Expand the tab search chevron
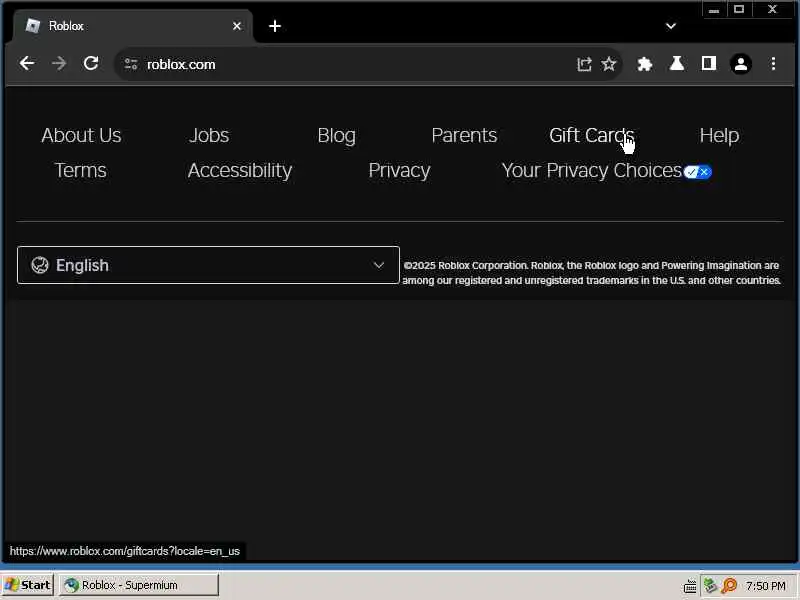The height and width of the screenshot is (600, 800). [671, 26]
